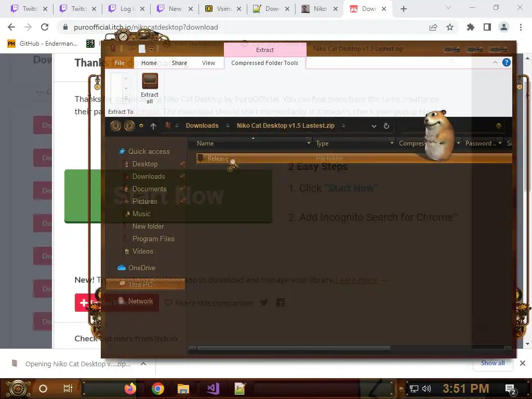Collapse the Explorer ribbon with the chevron

pyautogui.click(x=495, y=62)
